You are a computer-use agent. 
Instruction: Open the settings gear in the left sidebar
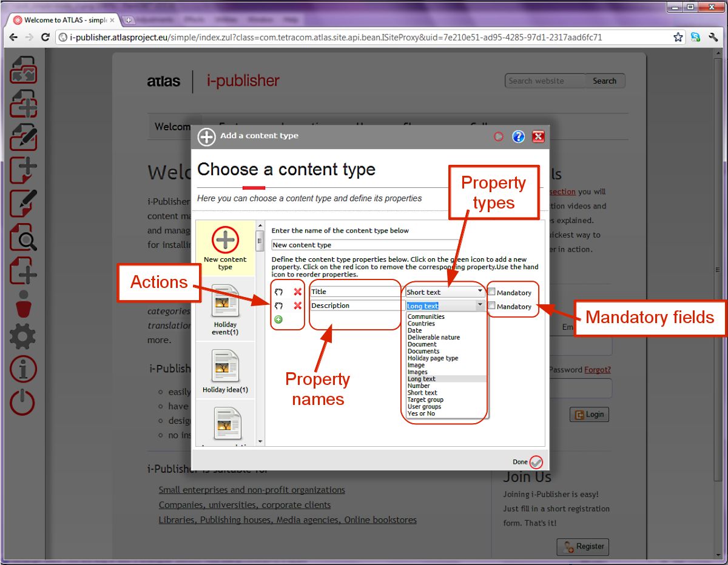click(x=24, y=337)
